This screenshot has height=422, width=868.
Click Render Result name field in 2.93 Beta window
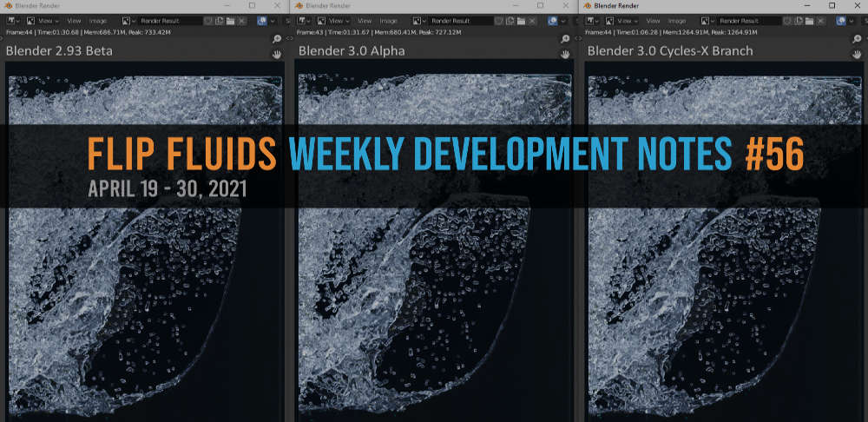(170, 21)
